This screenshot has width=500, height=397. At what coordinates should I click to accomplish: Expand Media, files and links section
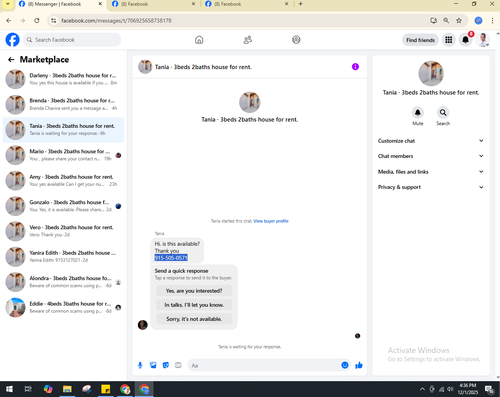(x=431, y=172)
